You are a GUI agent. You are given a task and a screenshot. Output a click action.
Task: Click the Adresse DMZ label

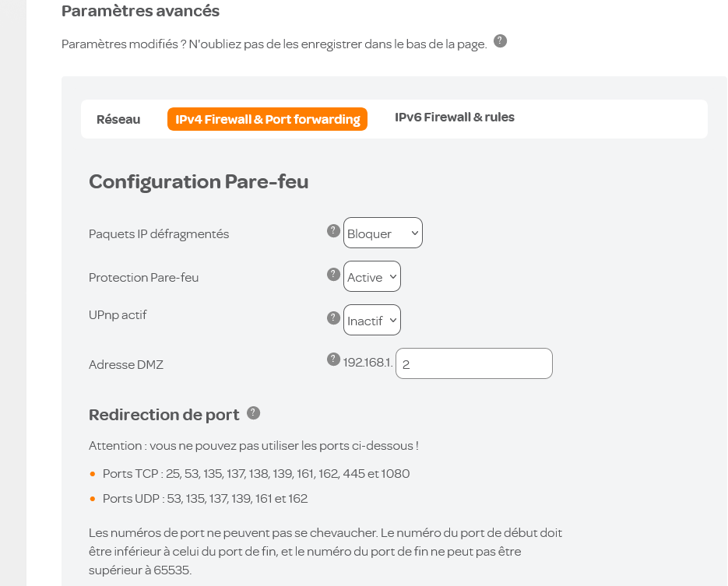point(126,364)
